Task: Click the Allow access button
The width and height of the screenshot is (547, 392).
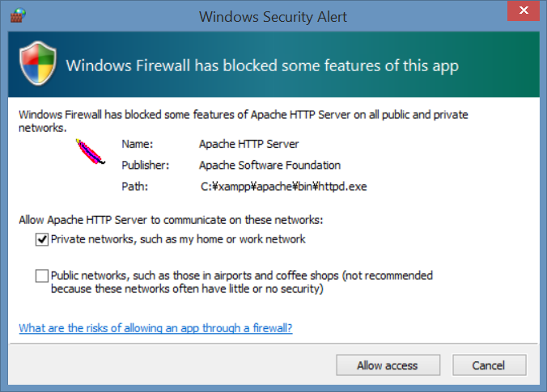Action: click(x=388, y=365)
